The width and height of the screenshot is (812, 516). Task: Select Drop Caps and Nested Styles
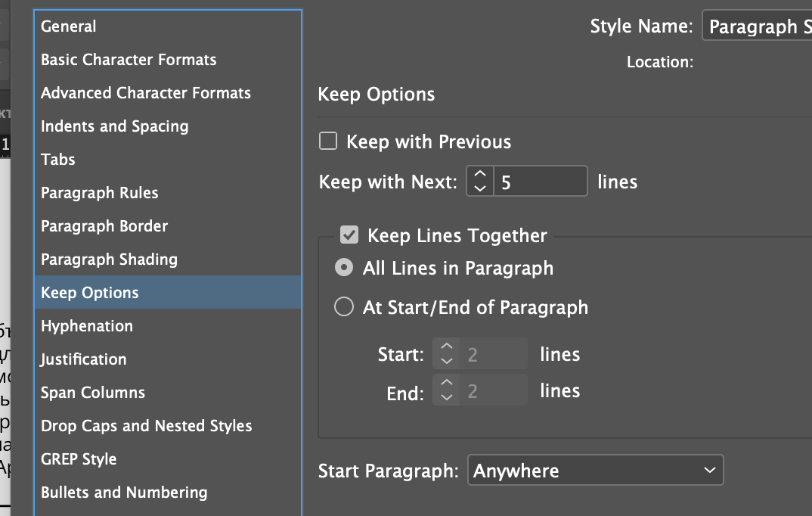[x=147, y=426]
